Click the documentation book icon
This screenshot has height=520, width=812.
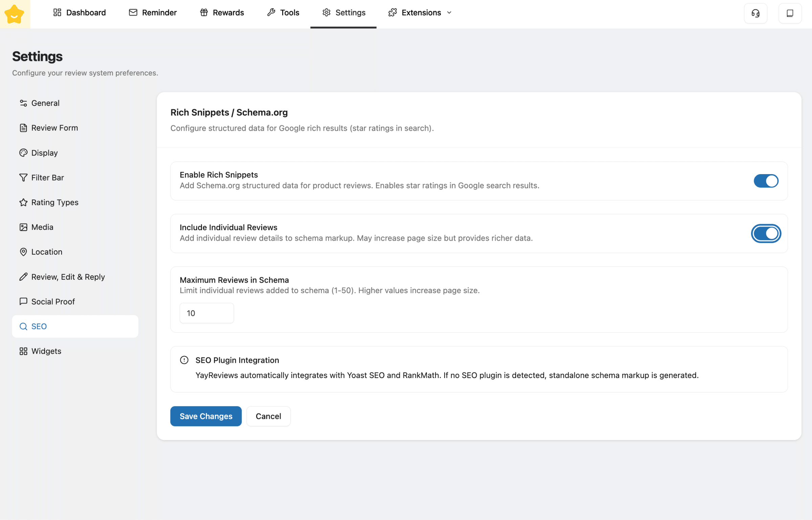pos(790,13)
